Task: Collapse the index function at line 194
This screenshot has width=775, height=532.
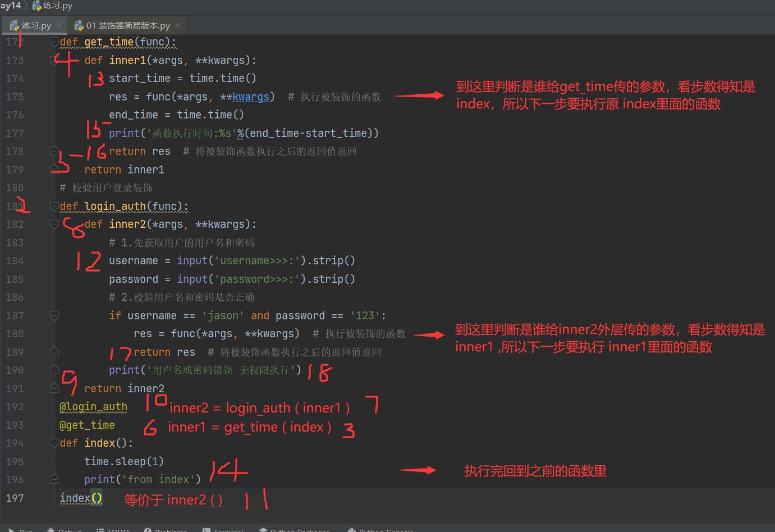Action: pyautogui.click(x=54, y=443)
